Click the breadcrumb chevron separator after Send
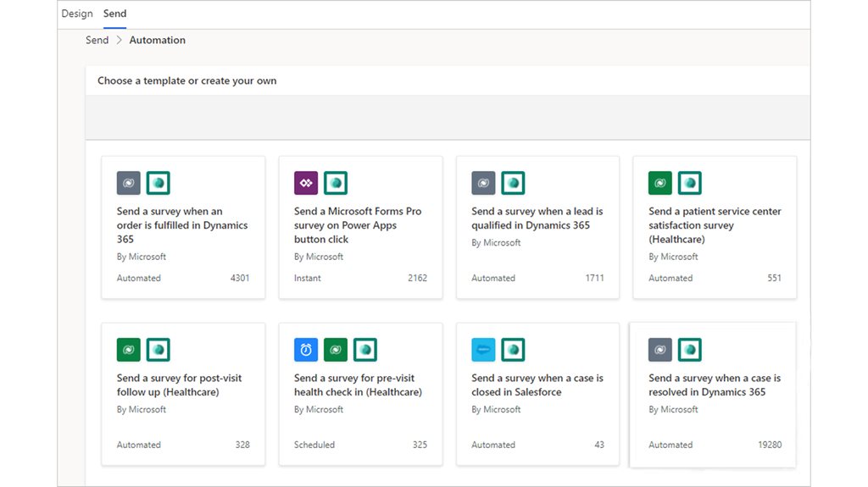Screen dimensions: 868x487 [119, 40]
